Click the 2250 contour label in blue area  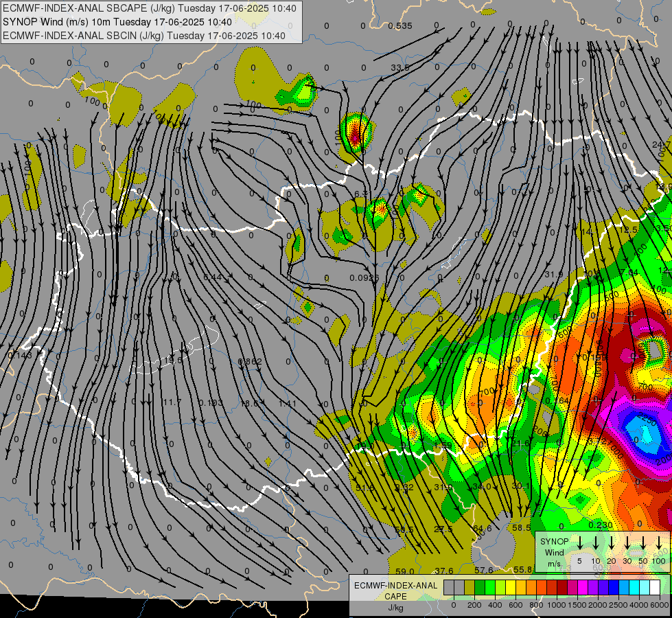click(647, 421)
